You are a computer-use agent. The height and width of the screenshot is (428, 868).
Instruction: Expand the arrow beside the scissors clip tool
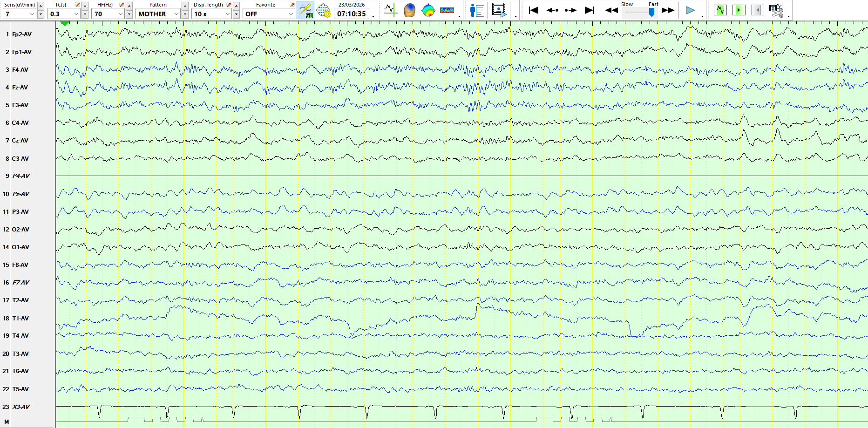pyautogui.click(x=788, y=16)
